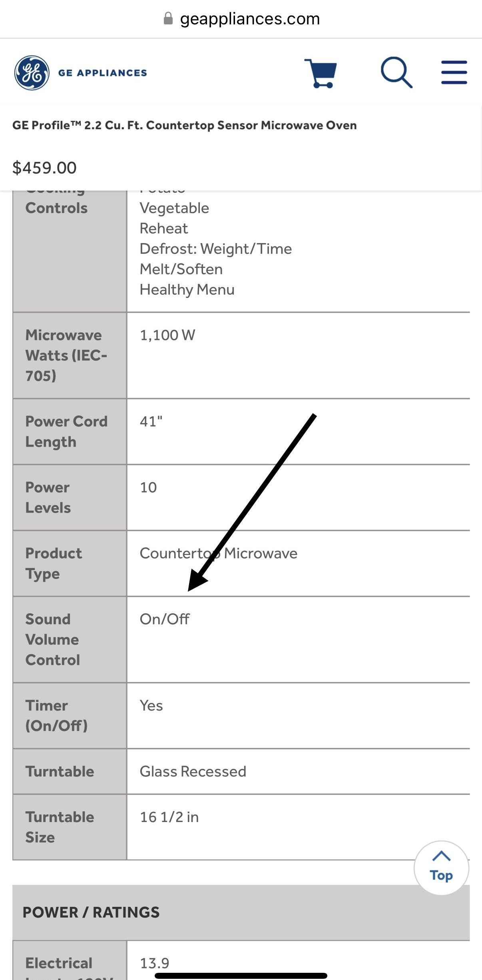The image size is (482, 980).
Task: Select the microwave oven product title
Action: point(185,125)
